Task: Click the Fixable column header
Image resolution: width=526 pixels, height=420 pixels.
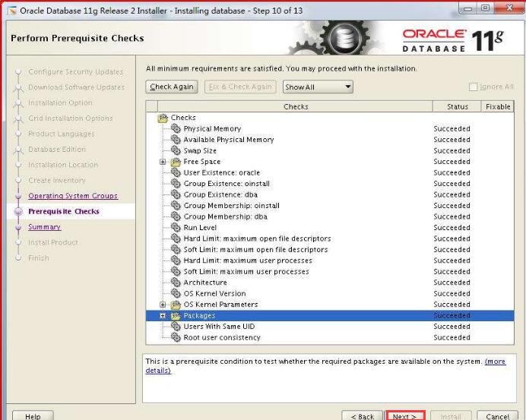Action: point(497,106)
